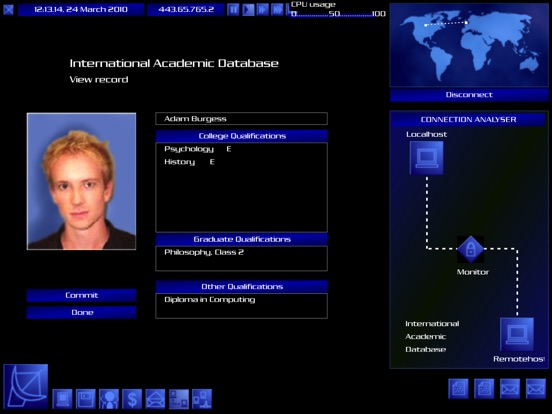
Task: Open the hardware computer icon
Action: point(62,399)
